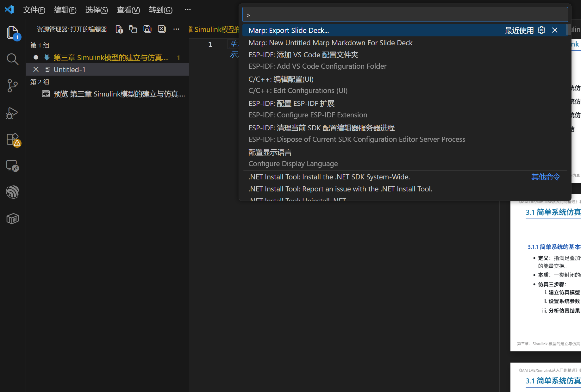Open the Extensions view with warning badge
Image resolution: width=581 pixels, height=392 pixels.
coord(13,139)
